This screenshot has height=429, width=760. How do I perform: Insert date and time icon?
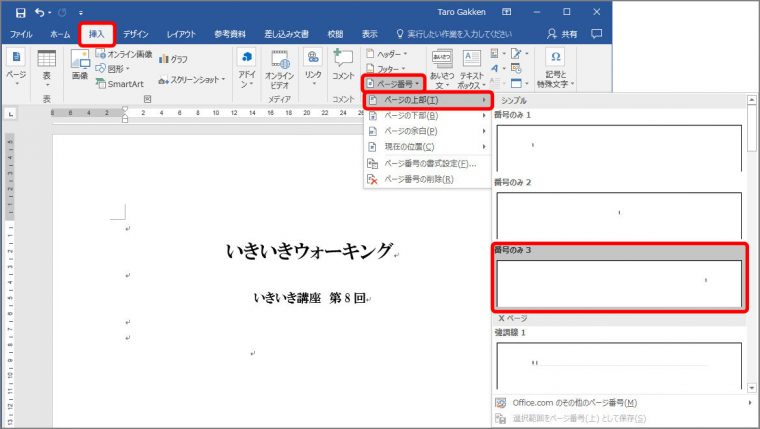516,68
